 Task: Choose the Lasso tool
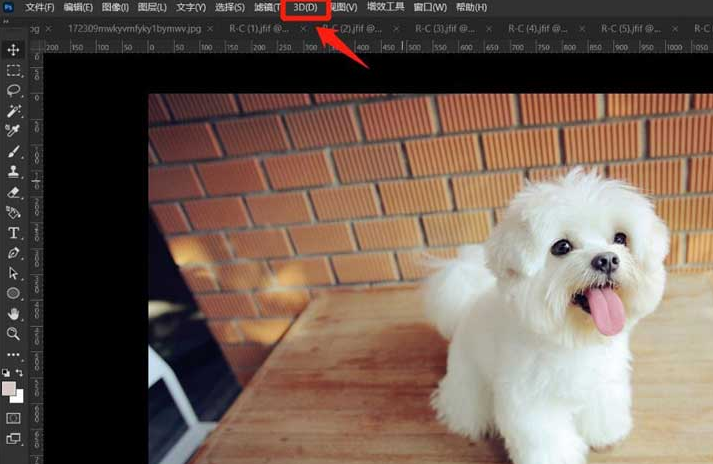(14, 90)
